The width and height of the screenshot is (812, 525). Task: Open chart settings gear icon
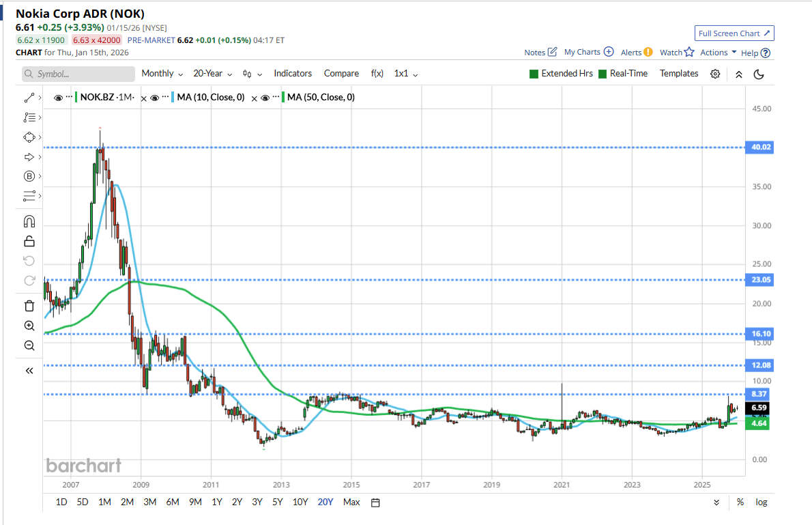[x=715, y=74]
